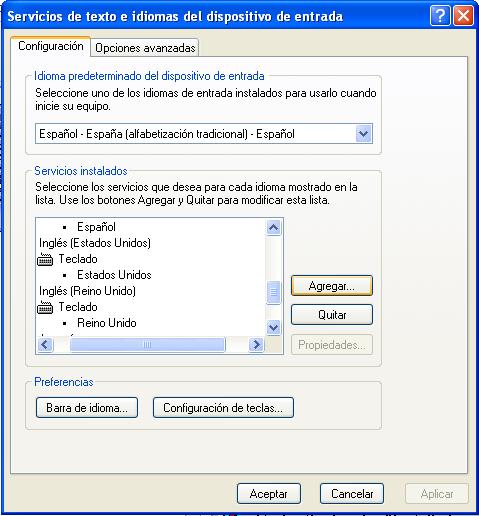
Task: Click the list's scroll left arrow
Action: (x=45, y=344)
